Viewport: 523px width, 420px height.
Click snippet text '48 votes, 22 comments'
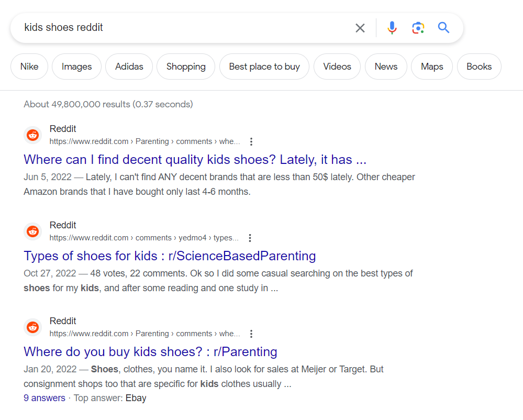pyautogui.click(x=139, y=273)
